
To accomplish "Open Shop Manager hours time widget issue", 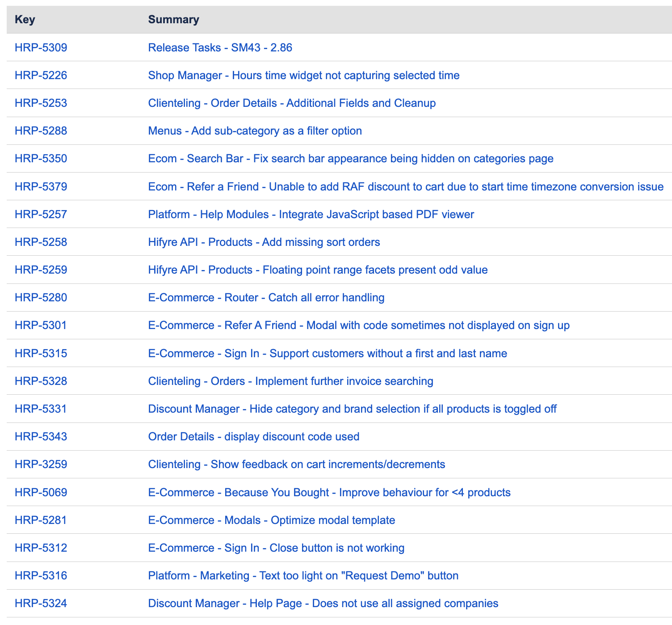I will [303, 75].
